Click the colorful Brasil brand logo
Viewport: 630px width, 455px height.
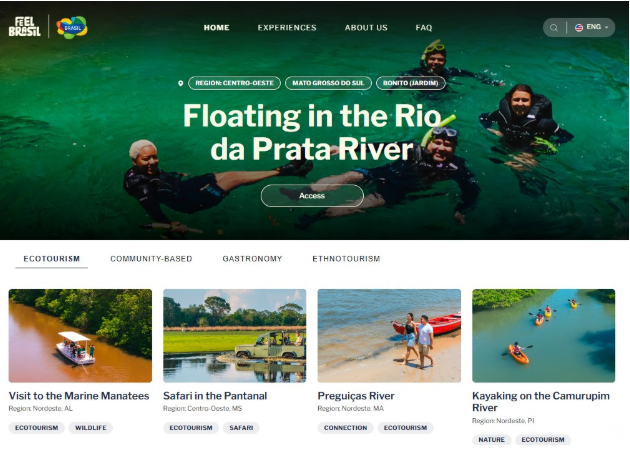point(72,27)
